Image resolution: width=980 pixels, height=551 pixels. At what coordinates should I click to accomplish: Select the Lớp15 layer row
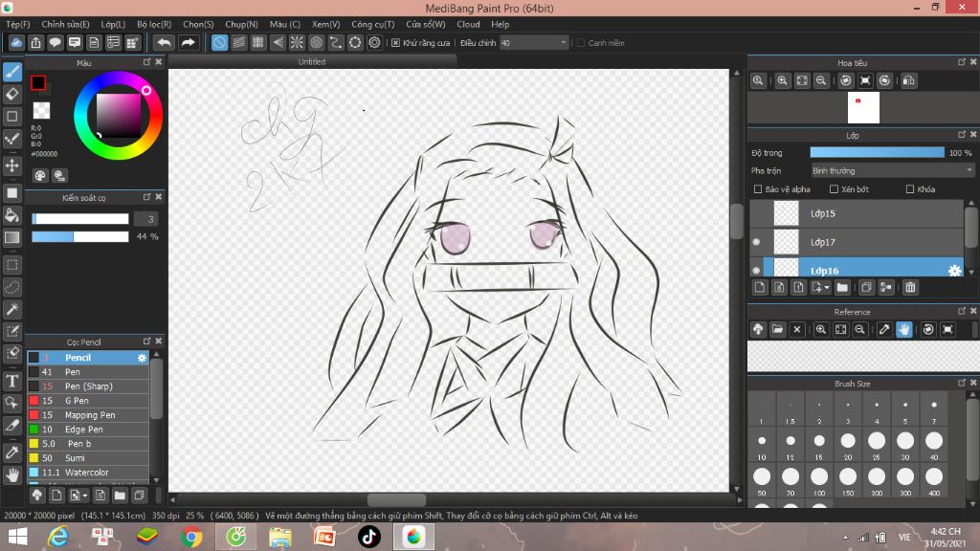pos(857,213)
